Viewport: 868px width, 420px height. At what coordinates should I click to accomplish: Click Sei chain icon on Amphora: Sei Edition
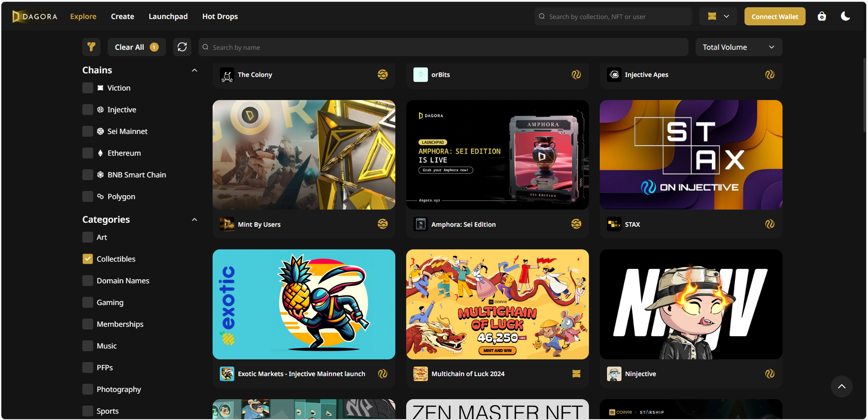[576, 224]
